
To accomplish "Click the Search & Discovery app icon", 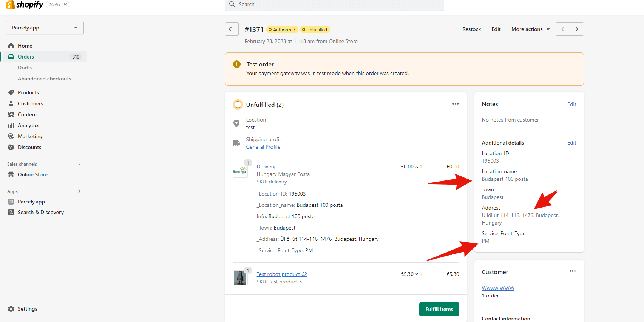I will [x=11, y=212].
